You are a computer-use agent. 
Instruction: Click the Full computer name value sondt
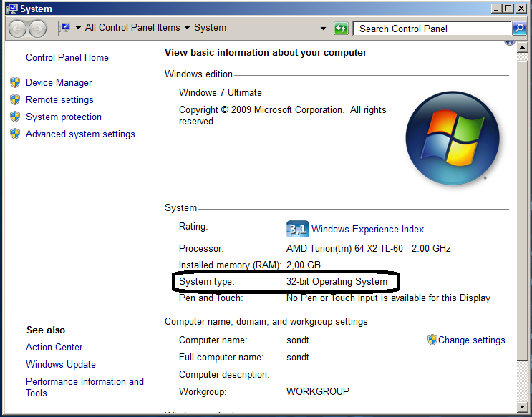298,358
